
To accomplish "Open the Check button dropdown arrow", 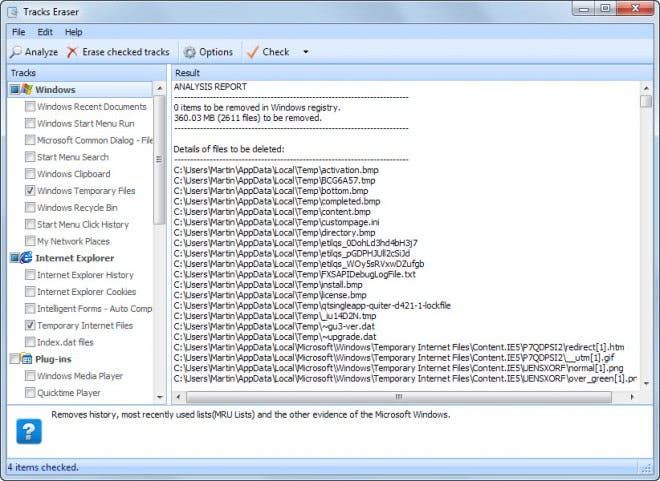I will click(x=306, y=52).
